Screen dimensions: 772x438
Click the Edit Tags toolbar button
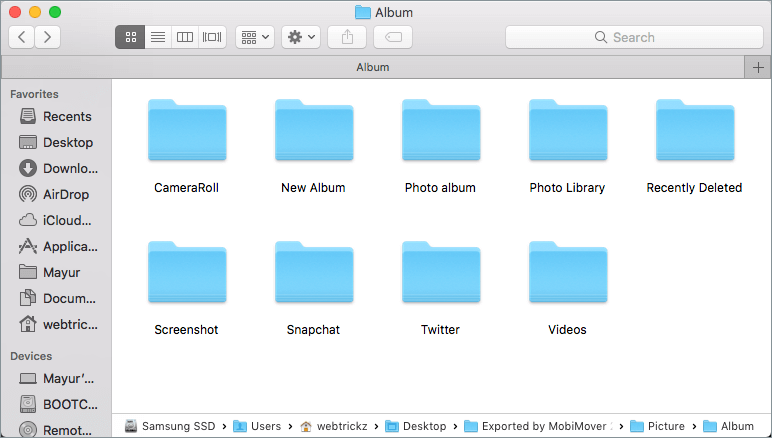pyautogui.click(x=393, y=37)
